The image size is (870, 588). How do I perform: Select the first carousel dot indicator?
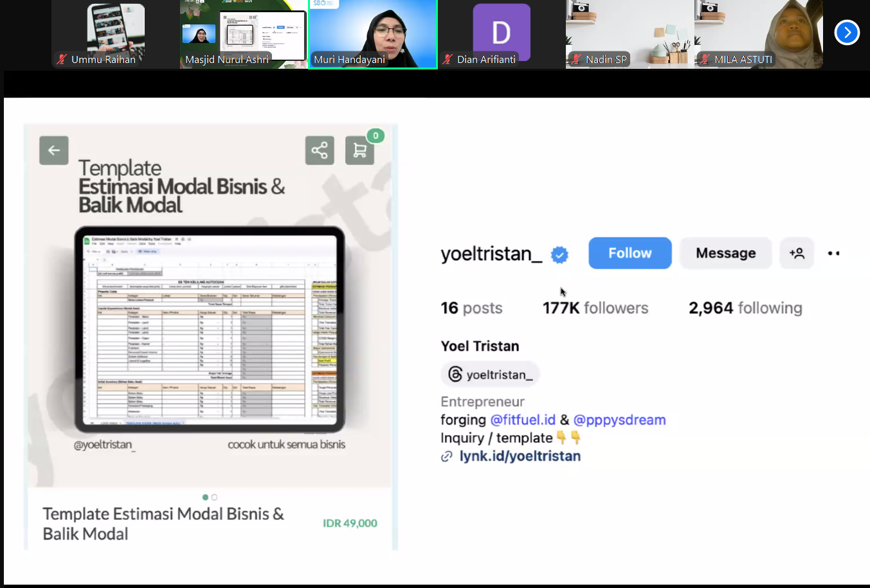205,497
